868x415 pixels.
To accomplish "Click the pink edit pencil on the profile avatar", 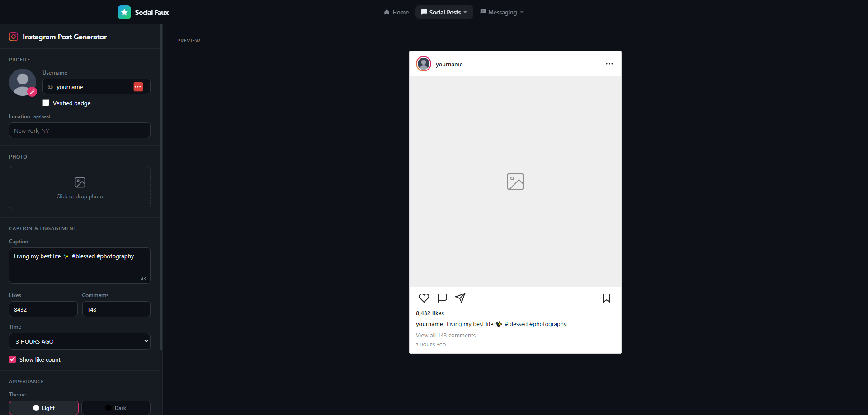I will [x=32, y=92].
